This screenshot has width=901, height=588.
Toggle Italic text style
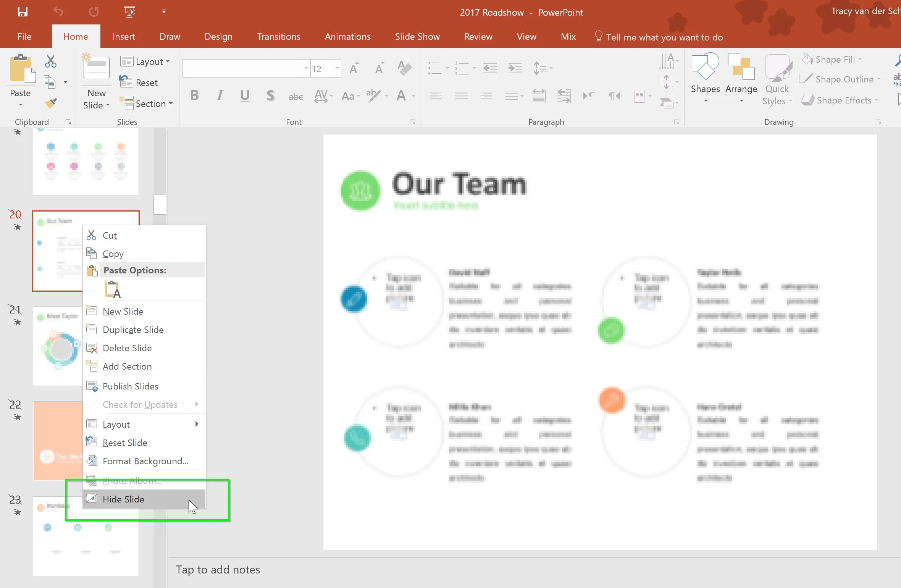[220, 95]
